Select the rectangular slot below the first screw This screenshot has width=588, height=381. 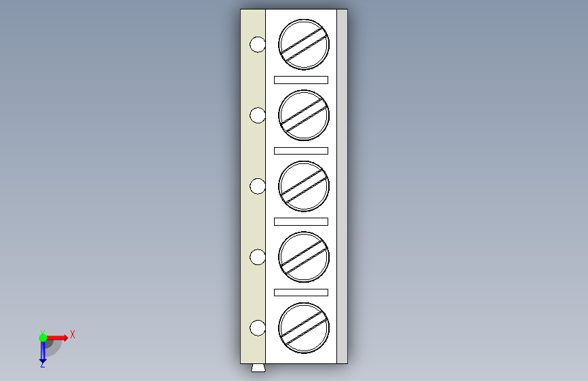(301, 80)
